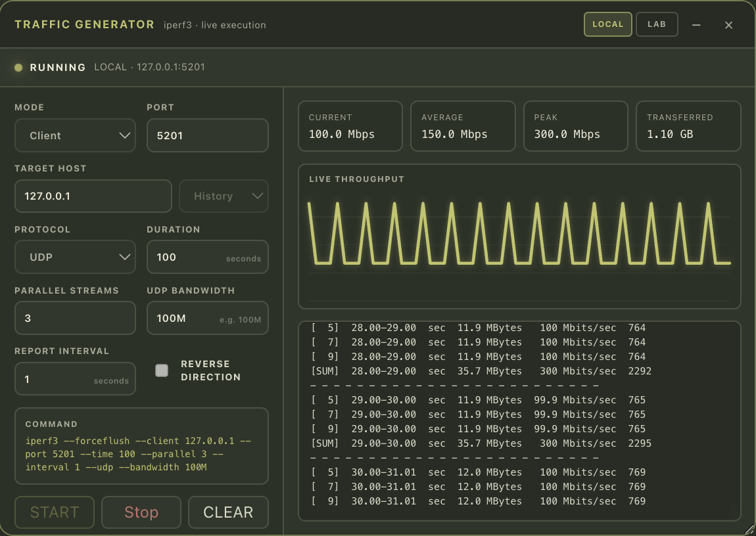Click the iperf3 command text
The width and height of the screenshot is (756, 536).
coord(138,454)
